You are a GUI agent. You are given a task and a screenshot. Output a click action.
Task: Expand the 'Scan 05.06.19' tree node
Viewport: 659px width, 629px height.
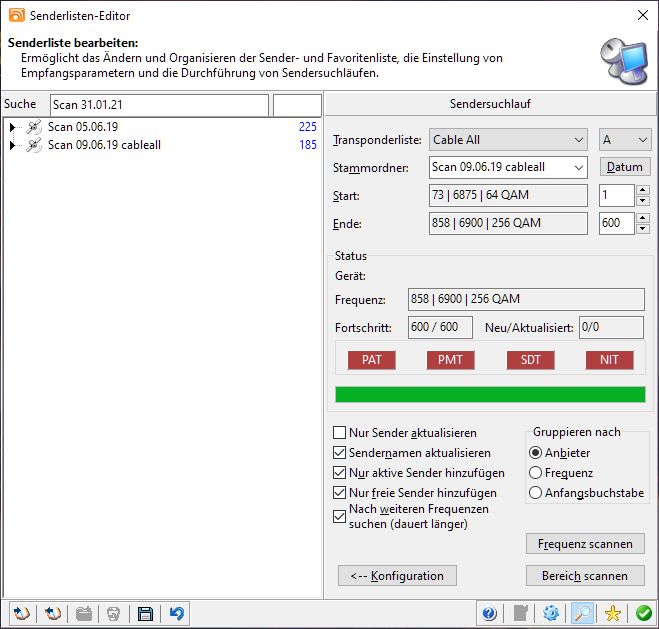(x=12, y=127)
